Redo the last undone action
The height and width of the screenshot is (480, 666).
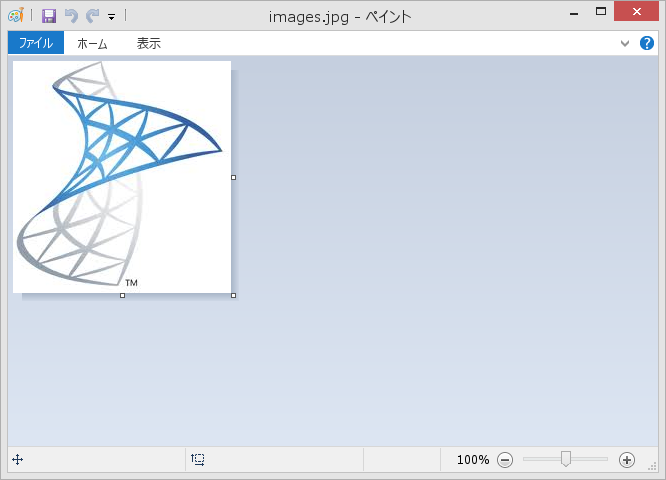tap(92, 16)
